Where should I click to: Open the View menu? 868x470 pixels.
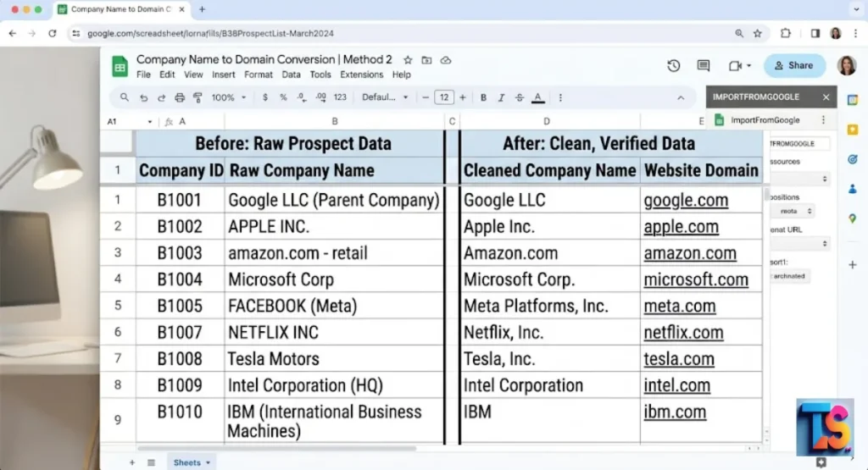pyautogui.click(x=193, y=75)
